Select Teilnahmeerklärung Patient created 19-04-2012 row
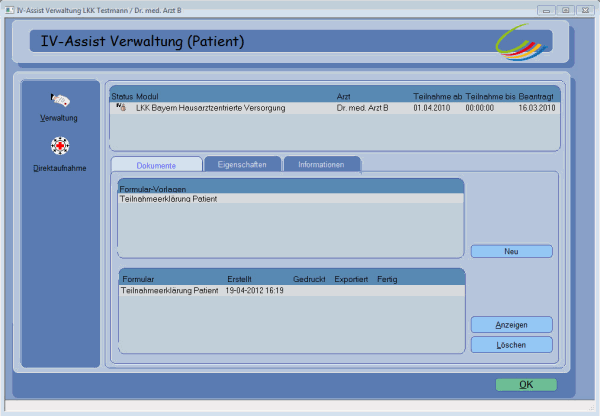The height and width of the screenshot is (416, 600). (292, 290)
